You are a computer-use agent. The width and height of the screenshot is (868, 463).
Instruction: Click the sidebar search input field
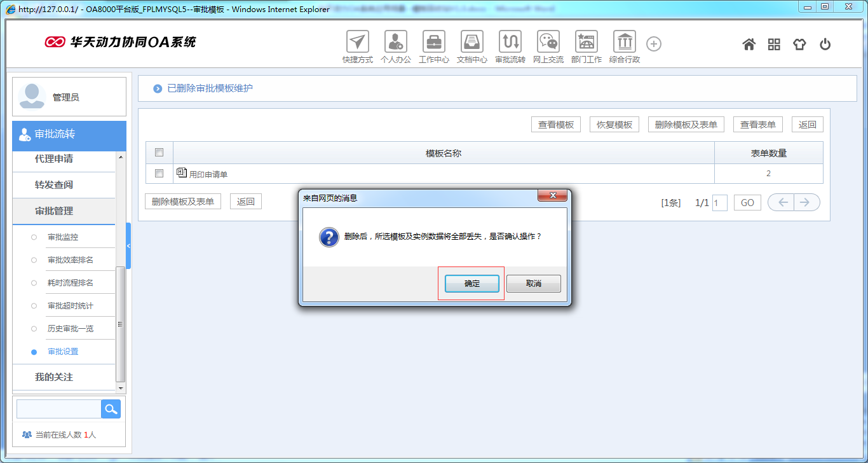coord(58,409)
